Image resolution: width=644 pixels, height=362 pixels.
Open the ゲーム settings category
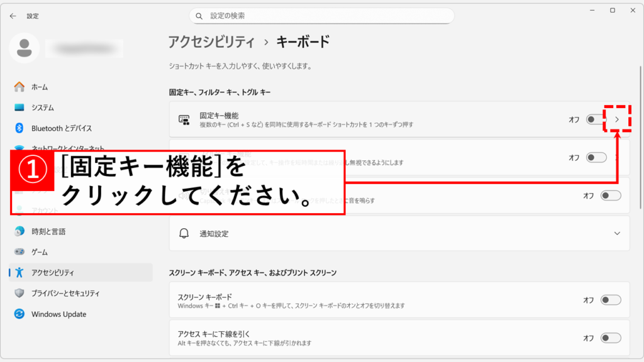click(40, 251)
